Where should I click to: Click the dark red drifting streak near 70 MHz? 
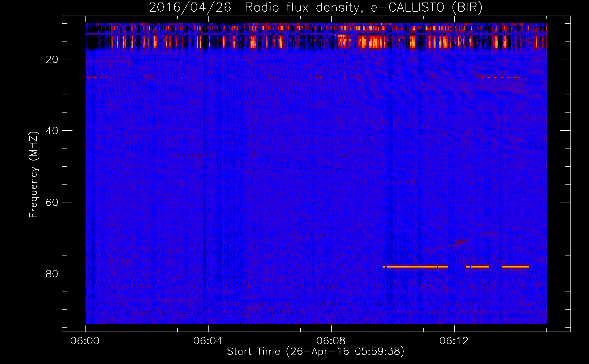click(458, 243)
